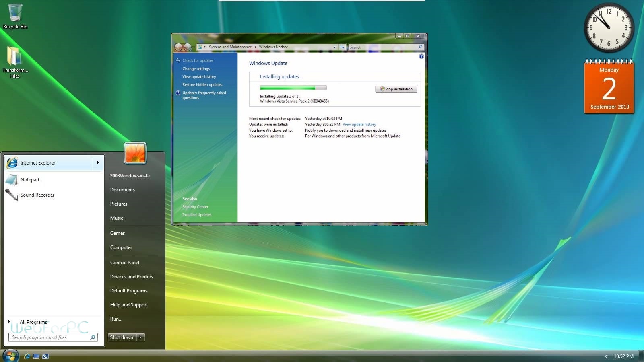Viewport: 644px width, 362px height.
Task: Show hidden icons arrow in system tray
Action: [x=606, y=356]
